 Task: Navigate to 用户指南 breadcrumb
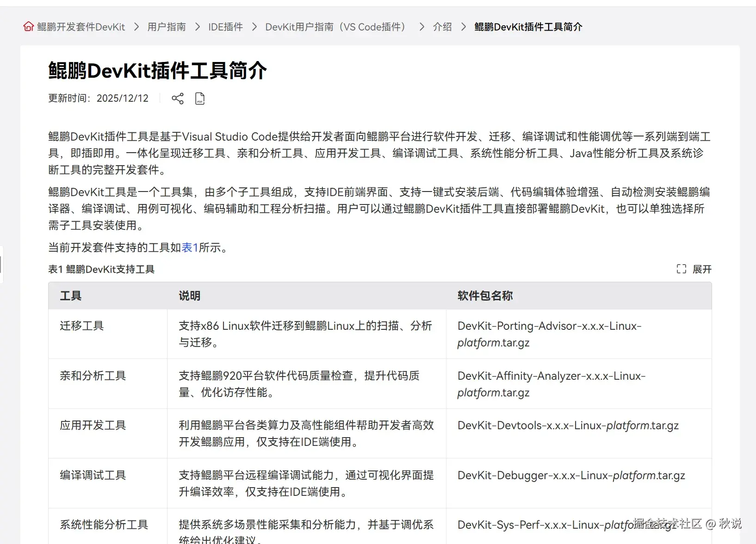pos(167,27)
